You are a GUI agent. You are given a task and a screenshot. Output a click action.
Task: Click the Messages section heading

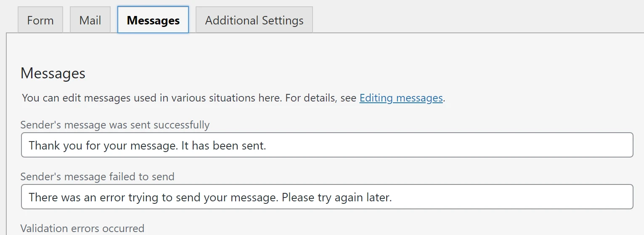(53, 73)
